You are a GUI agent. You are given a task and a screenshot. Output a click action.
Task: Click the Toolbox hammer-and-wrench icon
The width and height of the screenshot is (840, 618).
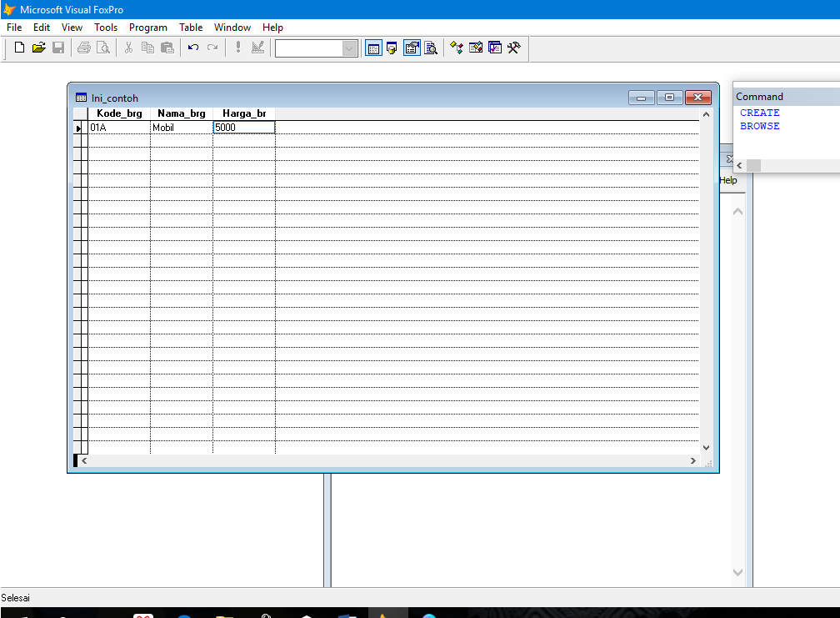[x=513, y=48]
